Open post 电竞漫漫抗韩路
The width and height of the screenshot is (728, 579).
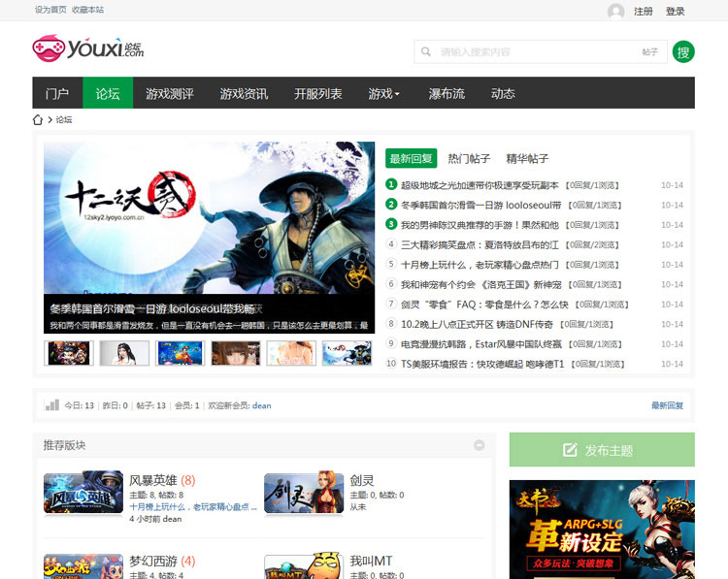[481, 344]
